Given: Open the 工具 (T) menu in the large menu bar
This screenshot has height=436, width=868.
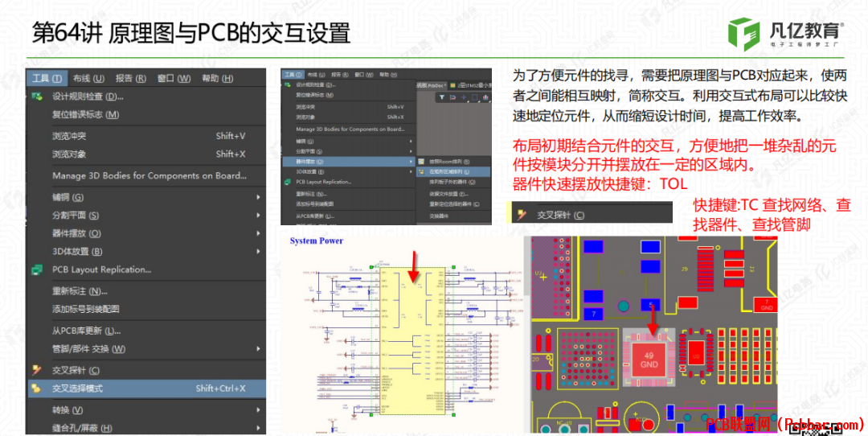Looking at the screenshot, I should point(47,78).
